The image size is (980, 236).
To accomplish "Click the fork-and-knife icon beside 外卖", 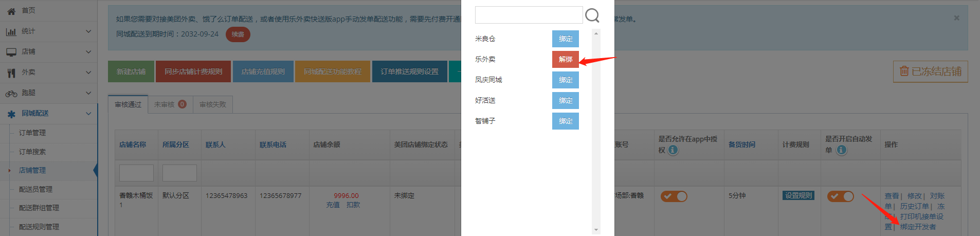I will pos(11,73).
